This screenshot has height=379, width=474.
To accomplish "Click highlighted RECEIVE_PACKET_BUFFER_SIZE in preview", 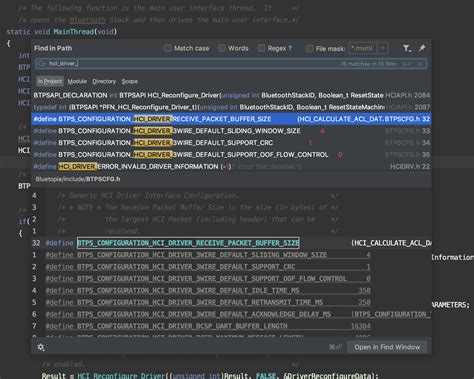I will point(188,243).
